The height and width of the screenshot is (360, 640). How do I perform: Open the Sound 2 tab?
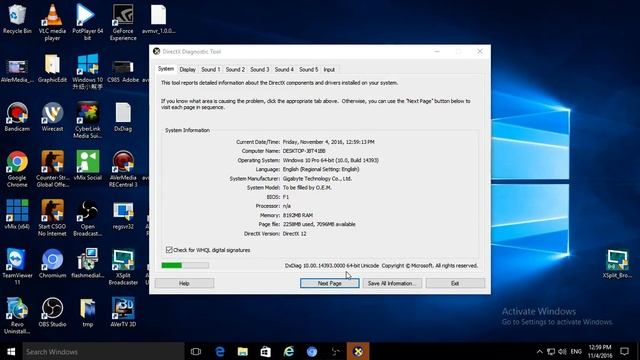(x=235, y=69)
